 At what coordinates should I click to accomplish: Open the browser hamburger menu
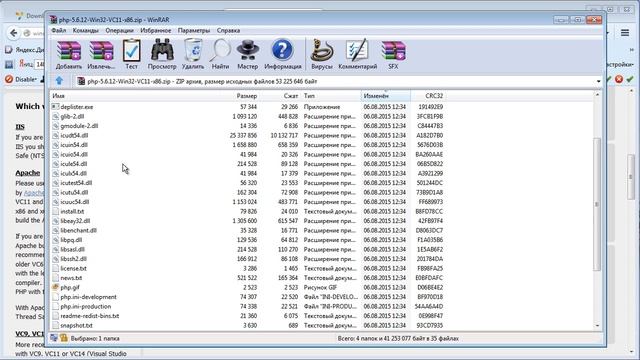click(x=625, y=33)
